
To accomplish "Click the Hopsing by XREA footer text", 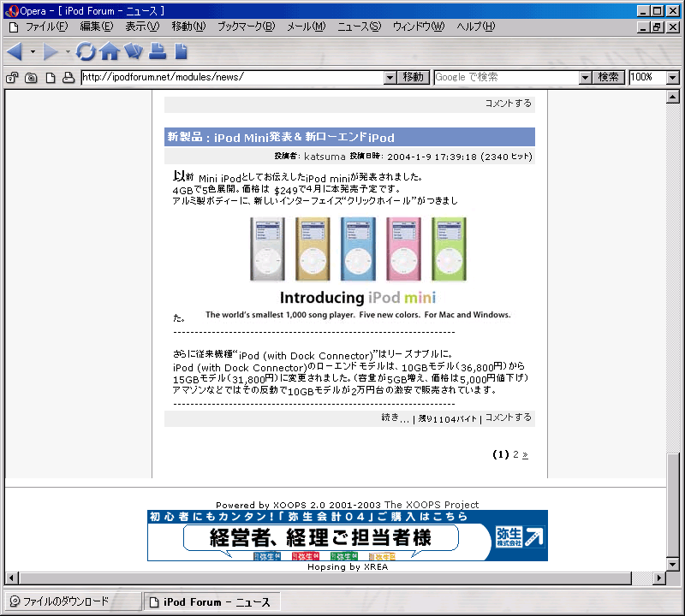I will point(348,566).
